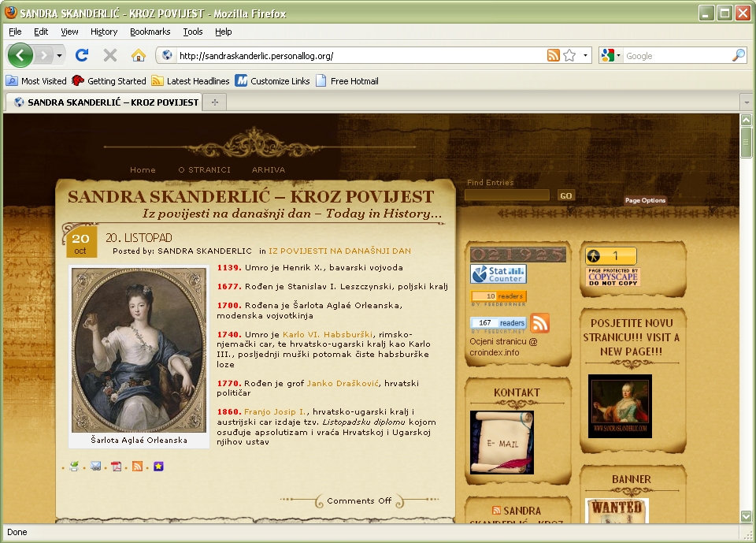Reload the current page
This screenshot has width=756, height=543.
(82, 55)
